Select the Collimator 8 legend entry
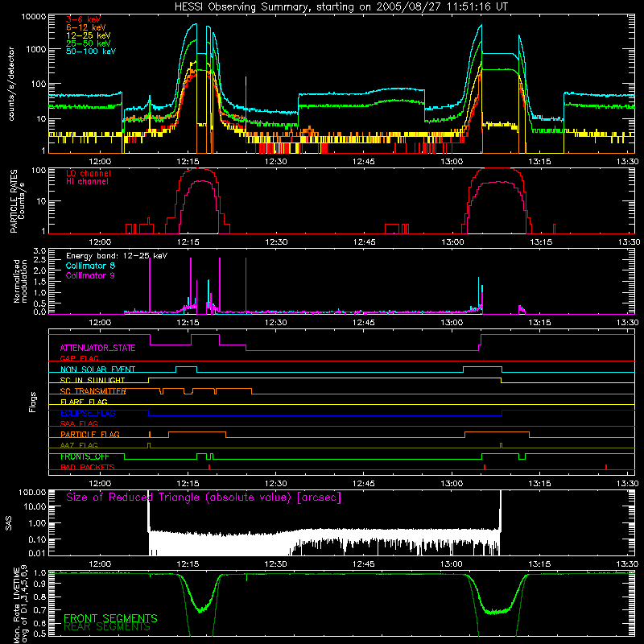 pos(90,266)
